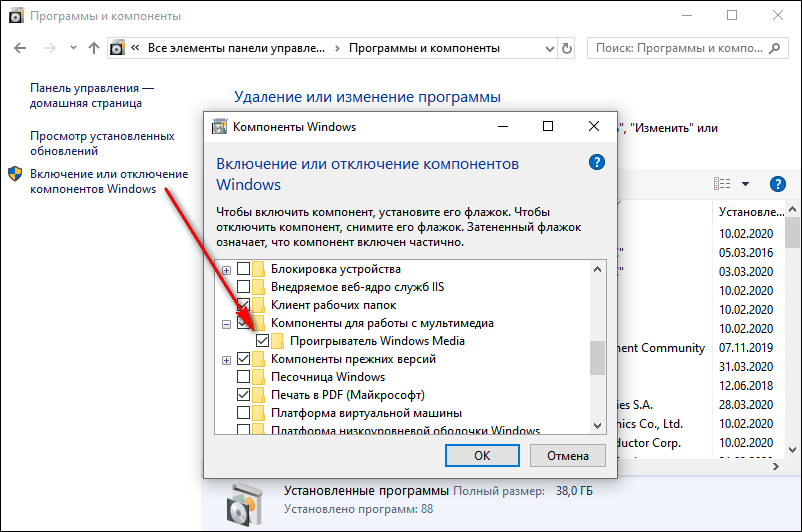This screenshot has height=532, width=802.
Task: Open the Control Panel home page link
Action: 92,96
